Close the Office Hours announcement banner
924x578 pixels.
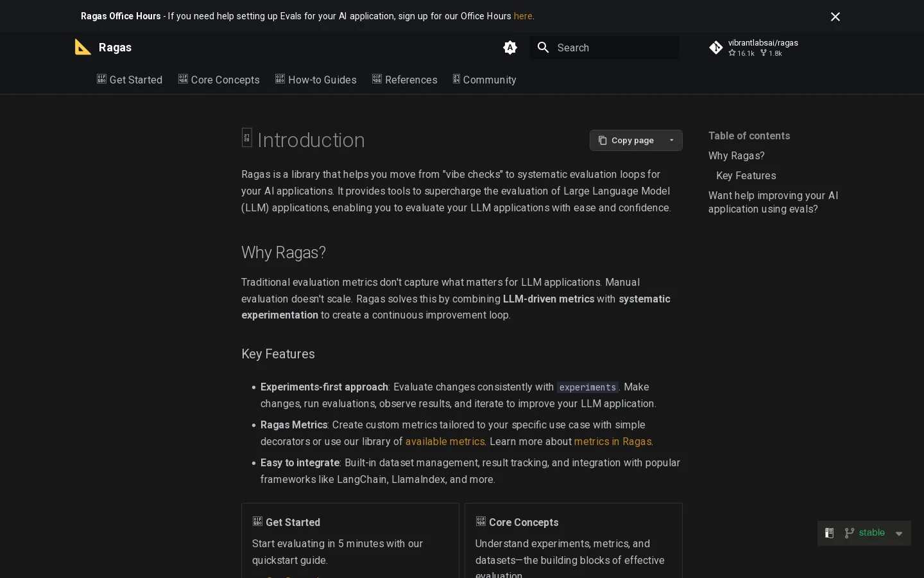click(835, 17)
